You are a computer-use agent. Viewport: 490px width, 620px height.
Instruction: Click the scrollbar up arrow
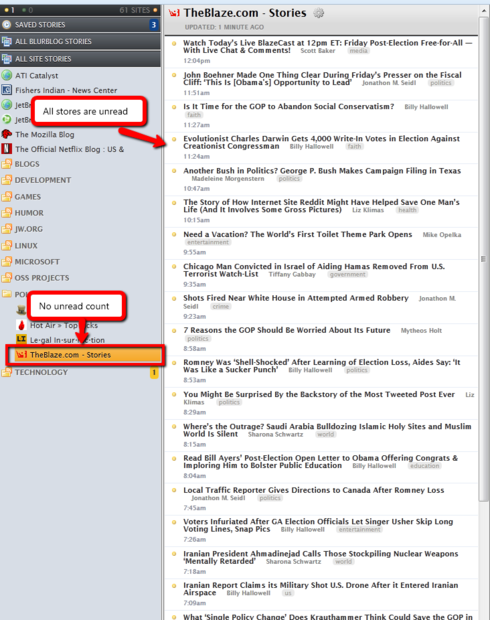(x=484, y=11)
